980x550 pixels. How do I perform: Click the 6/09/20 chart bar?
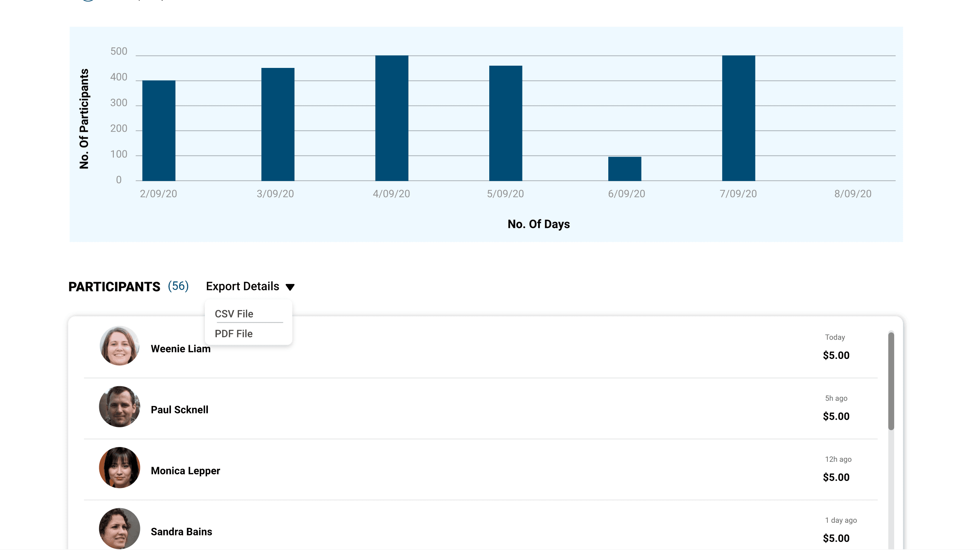click(625, 169)
